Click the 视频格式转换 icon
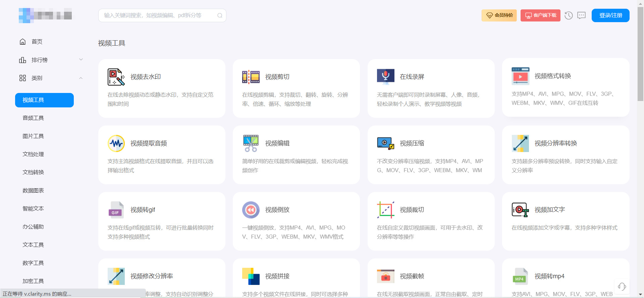Screen dimensions: 644x298 tap(520, 76)
